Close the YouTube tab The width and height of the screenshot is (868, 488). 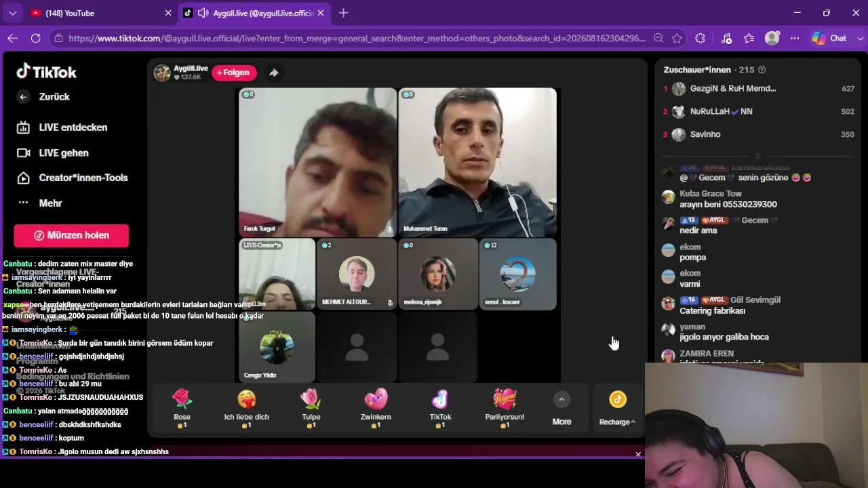coord(168,13)
